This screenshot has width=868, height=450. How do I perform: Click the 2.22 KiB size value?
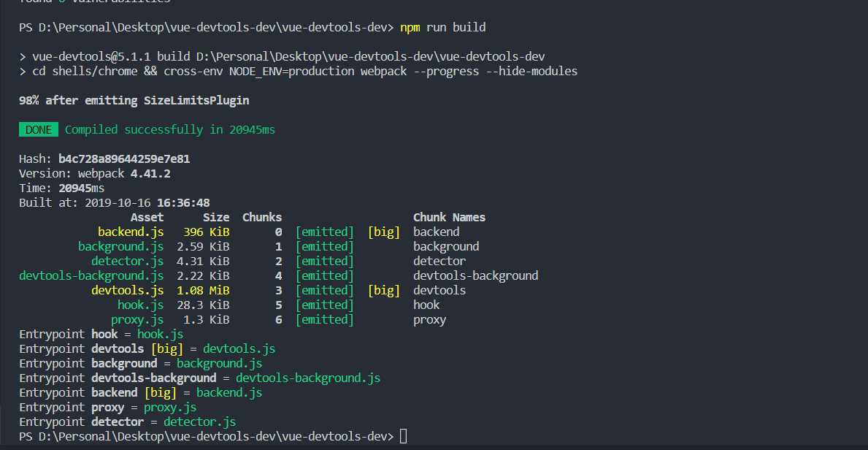(x=203, y=275)
